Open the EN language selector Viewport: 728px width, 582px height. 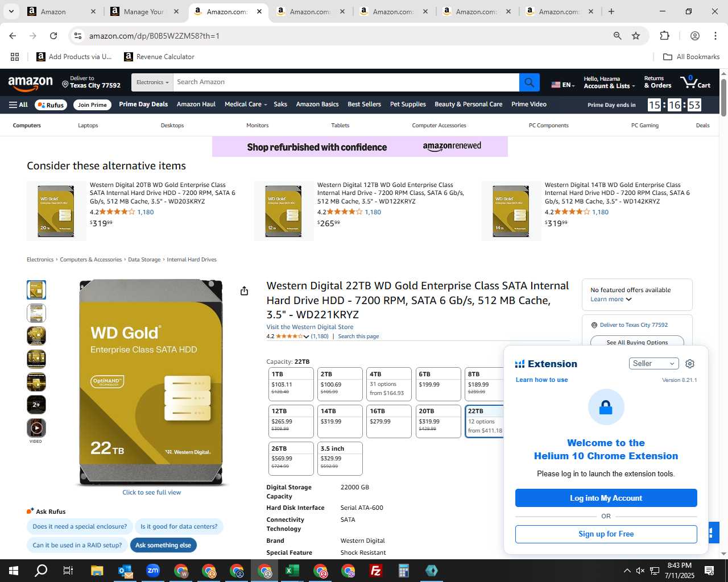(x=563, y=85)
